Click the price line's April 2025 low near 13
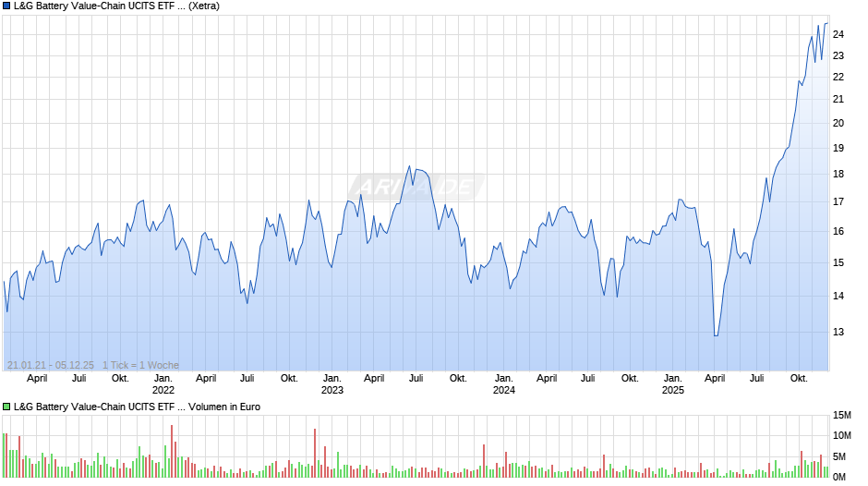 coord(716,335)
